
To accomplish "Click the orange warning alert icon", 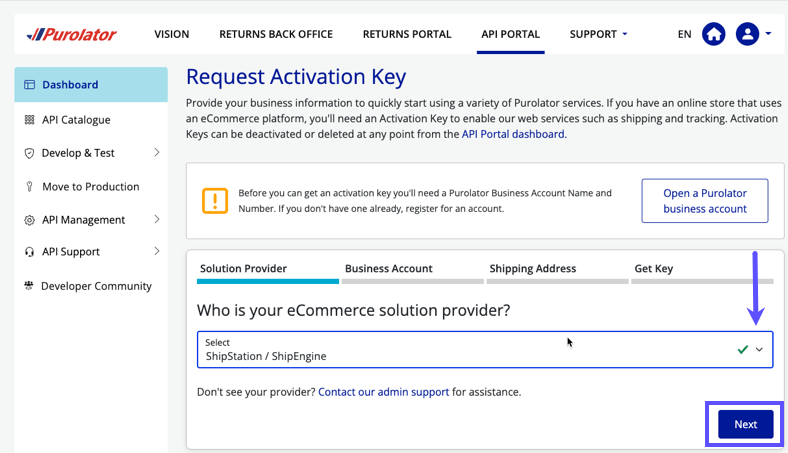I will point(215,200).
